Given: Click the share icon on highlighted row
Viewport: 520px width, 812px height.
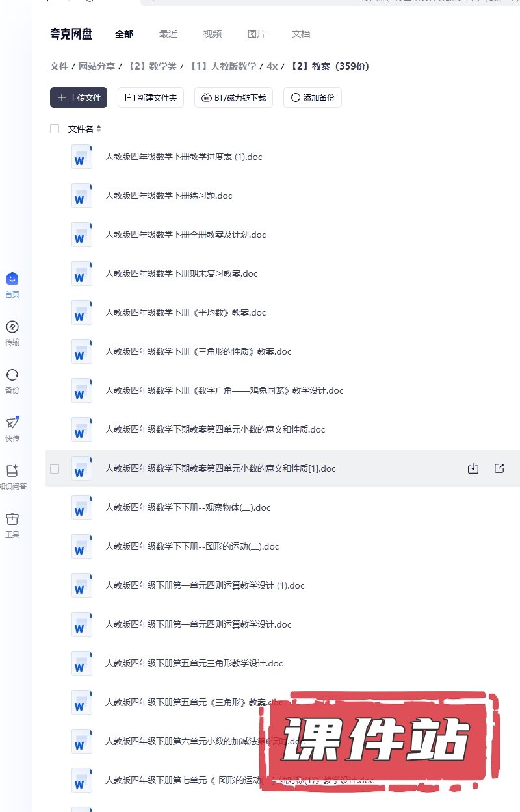Looking at the screenshot, I should [499, 468].
